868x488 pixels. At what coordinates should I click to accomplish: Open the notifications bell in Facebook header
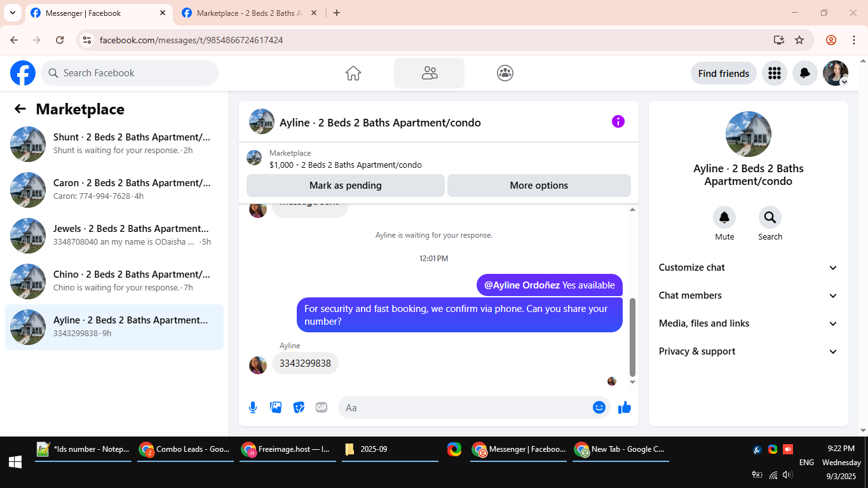[x=804, y=73]
